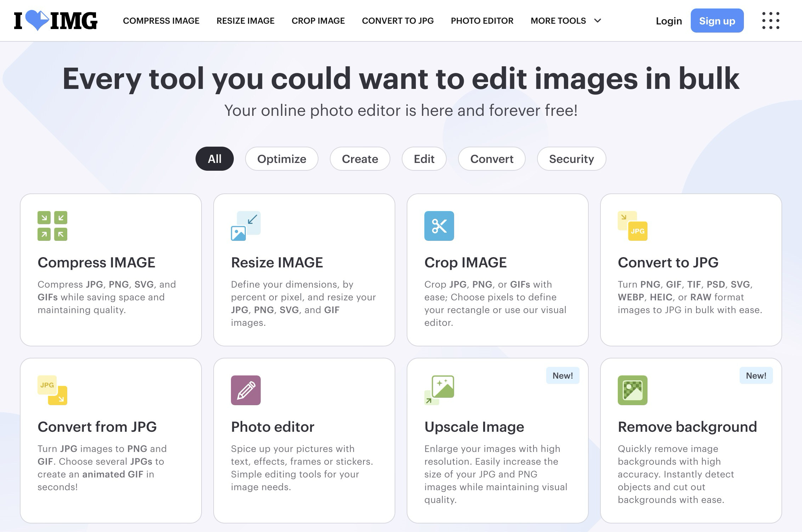The image size is (802, 532).
Task: Click the Photo editor description text
Action: click(x=302, y=468)
